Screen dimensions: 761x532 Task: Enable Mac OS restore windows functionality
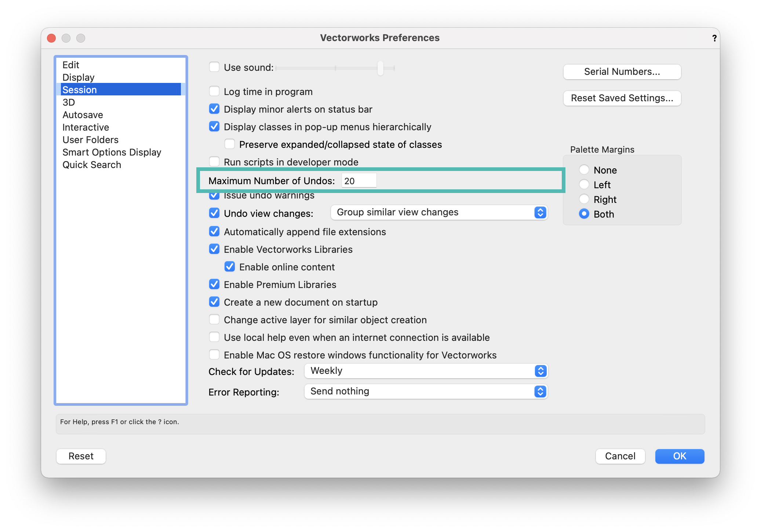pos(214,355)
